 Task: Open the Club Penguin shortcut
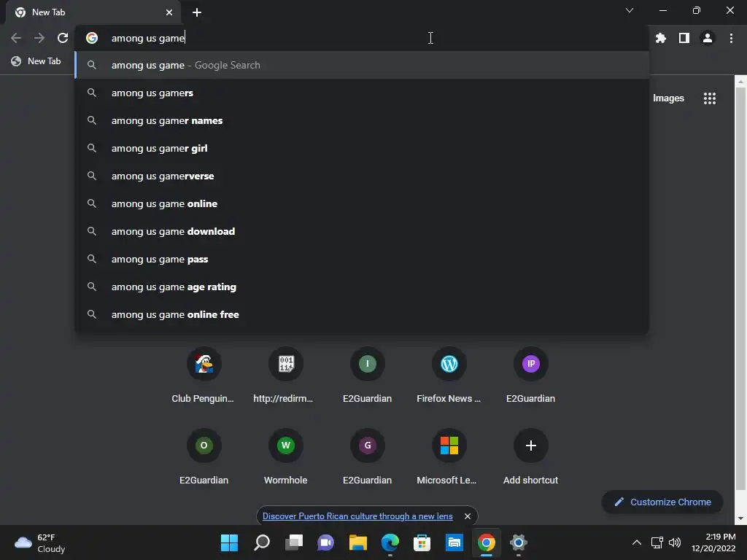(x=204, y=376)
